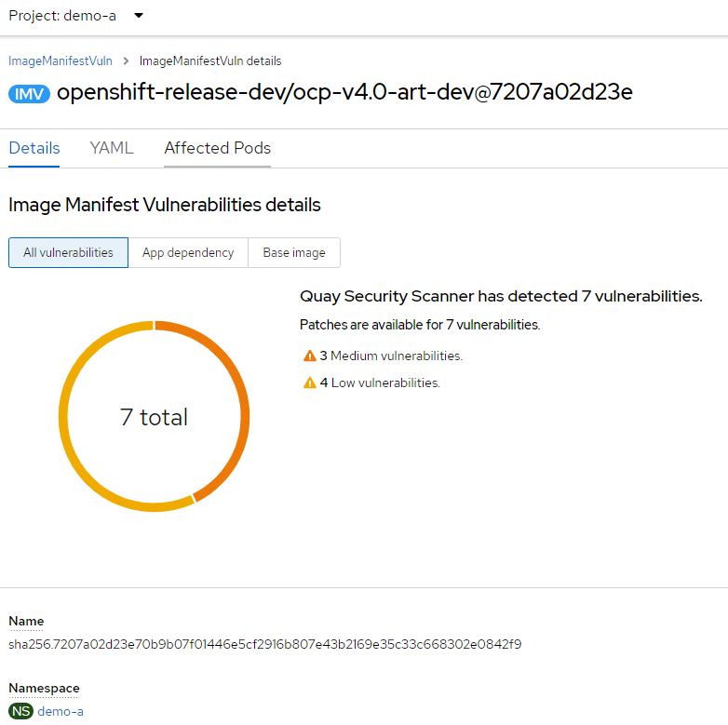Expand the Project: demo-a selector

pyautogui.click(x=75, y=16)
